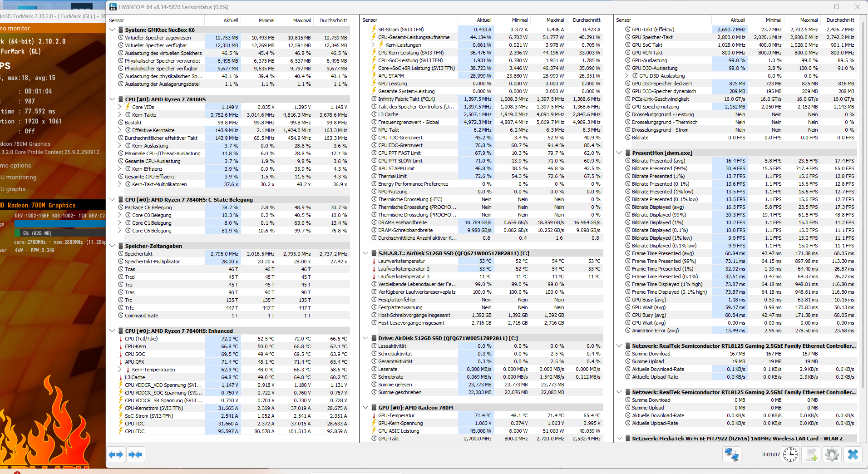Viewport: 868px width, 474px height.
Task: Close sensors with the blue X icon
Action: coord(853,454)
